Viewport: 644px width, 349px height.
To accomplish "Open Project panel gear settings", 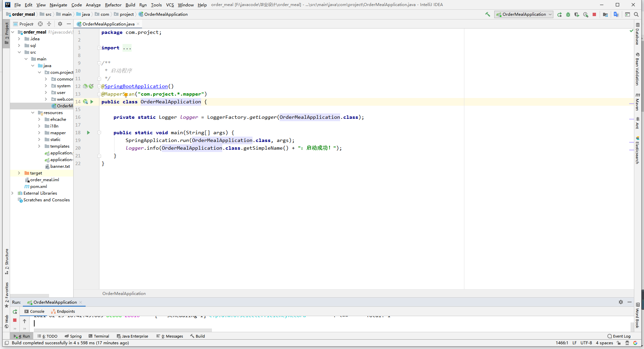I will (x=60, y=24).
